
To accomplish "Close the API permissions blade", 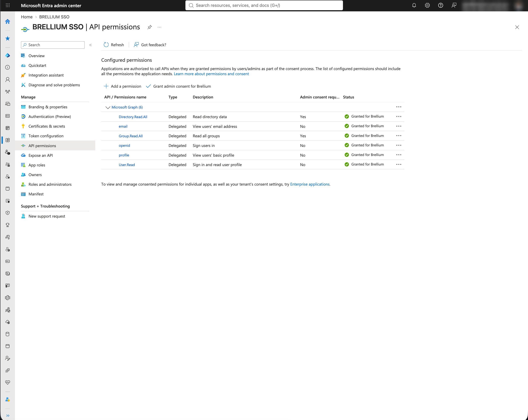I will click(517, 27).
